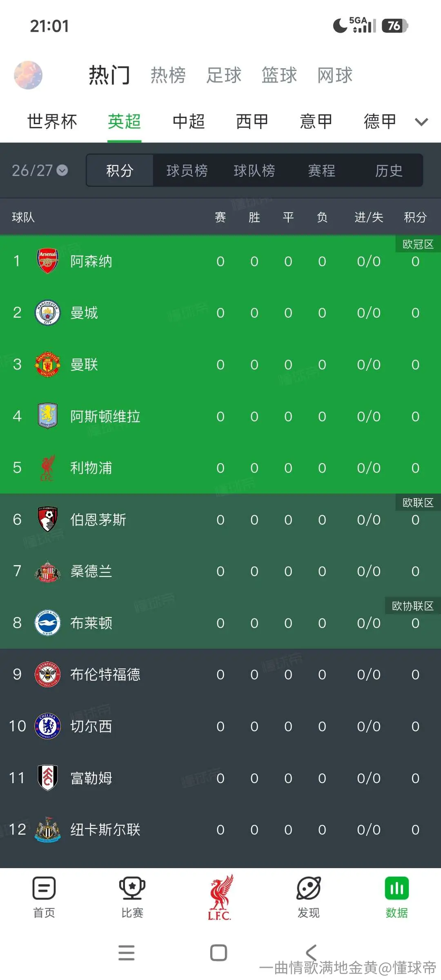Tap the Chelsea club crest
Image resolution: width=441 pixels, height=980 pixels.
48,726
